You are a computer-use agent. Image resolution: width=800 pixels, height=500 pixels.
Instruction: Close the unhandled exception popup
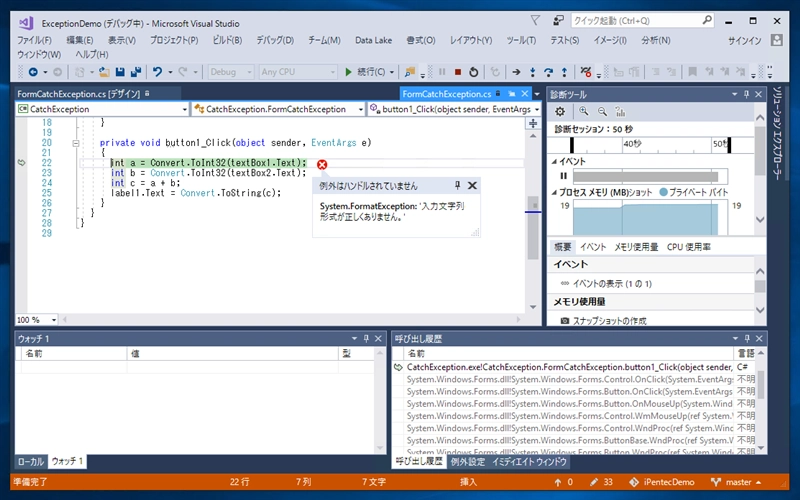tap(472, 185)
